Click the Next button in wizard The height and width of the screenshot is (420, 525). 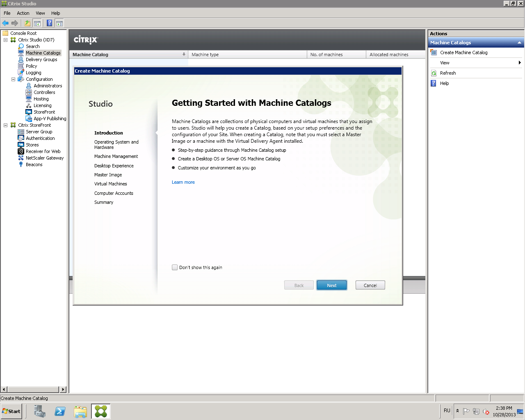[x=332, y=285]
